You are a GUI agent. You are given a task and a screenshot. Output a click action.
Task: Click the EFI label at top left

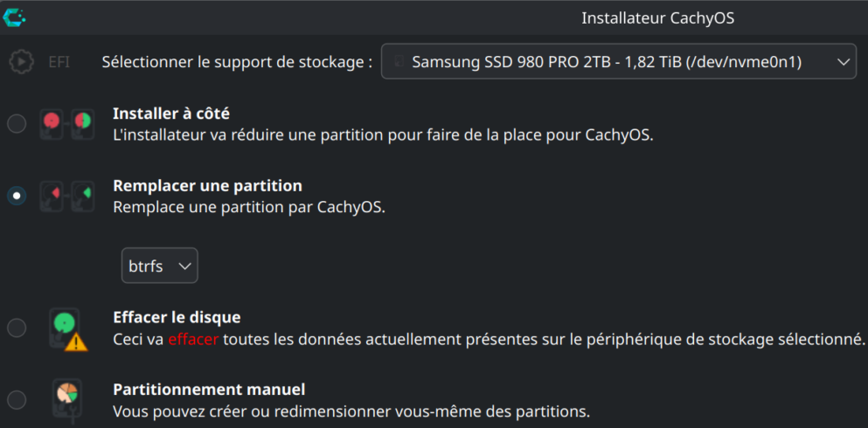(x=59, y=62)
